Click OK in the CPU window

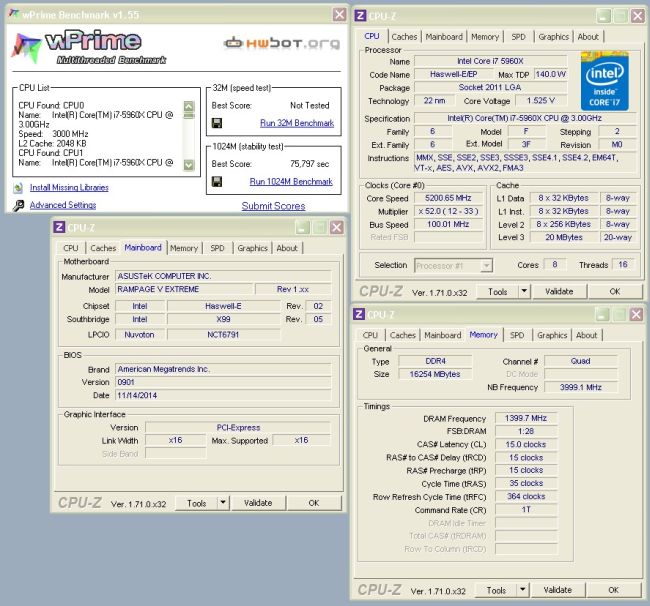[x=615, y=292]
